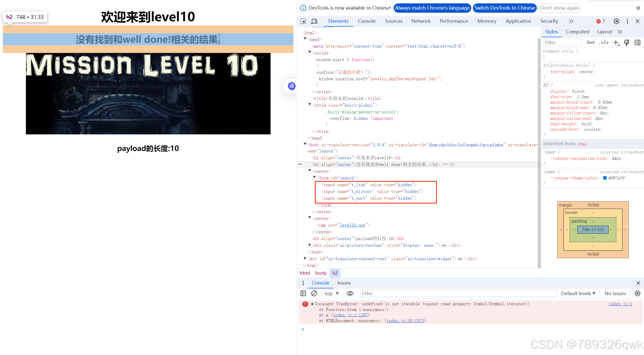
Task: Switch to the Network tab
Action: point(421,21)
